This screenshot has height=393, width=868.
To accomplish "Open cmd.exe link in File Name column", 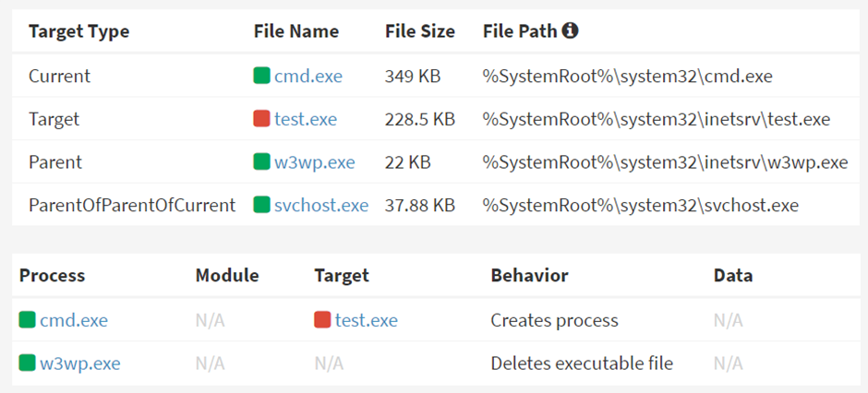I will tap(308, 76).
